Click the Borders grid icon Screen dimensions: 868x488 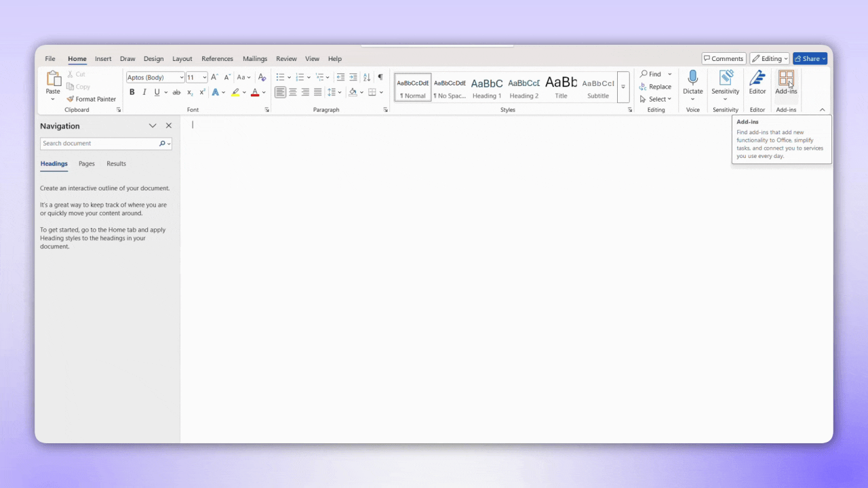[x=372, y=92]
